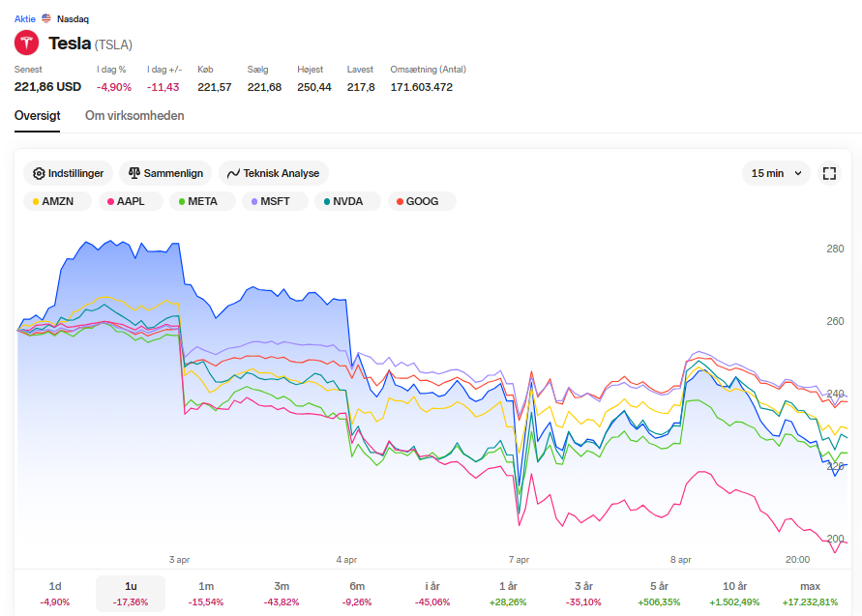Select the 6m time range
The height and width of the screenshot is (616, 862).
pos(357,594)
